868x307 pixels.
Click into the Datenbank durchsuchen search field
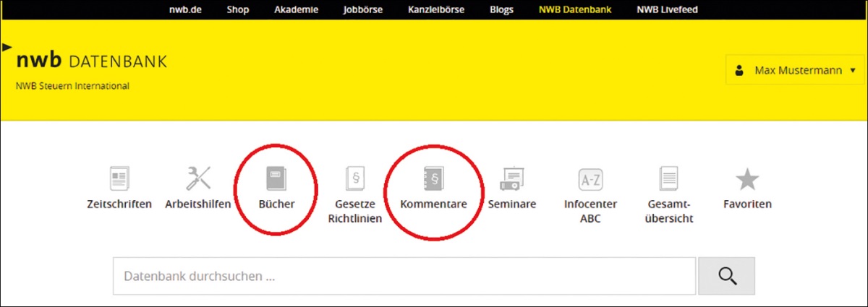[x=404, y=276]
